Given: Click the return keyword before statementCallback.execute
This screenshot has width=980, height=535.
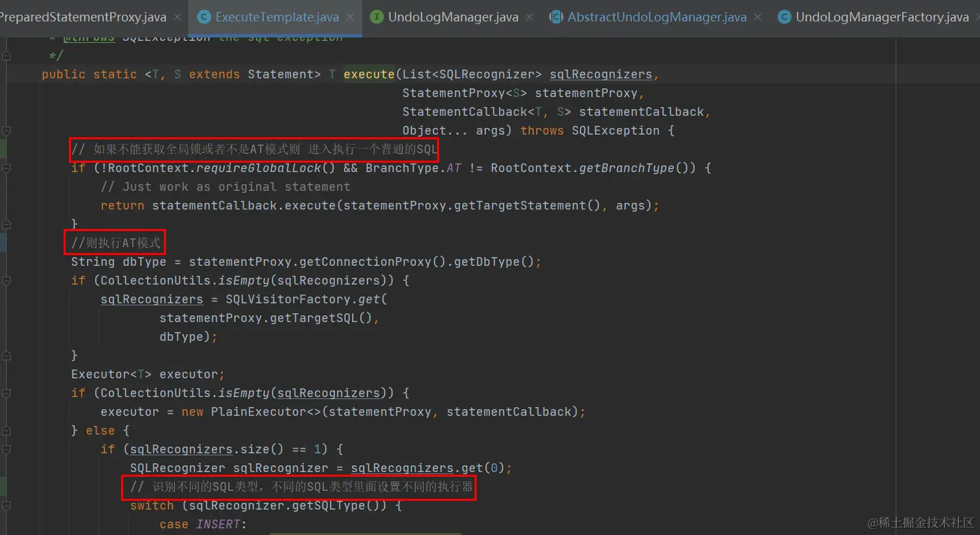Looking at the screenshot, I should click(122, 206).
